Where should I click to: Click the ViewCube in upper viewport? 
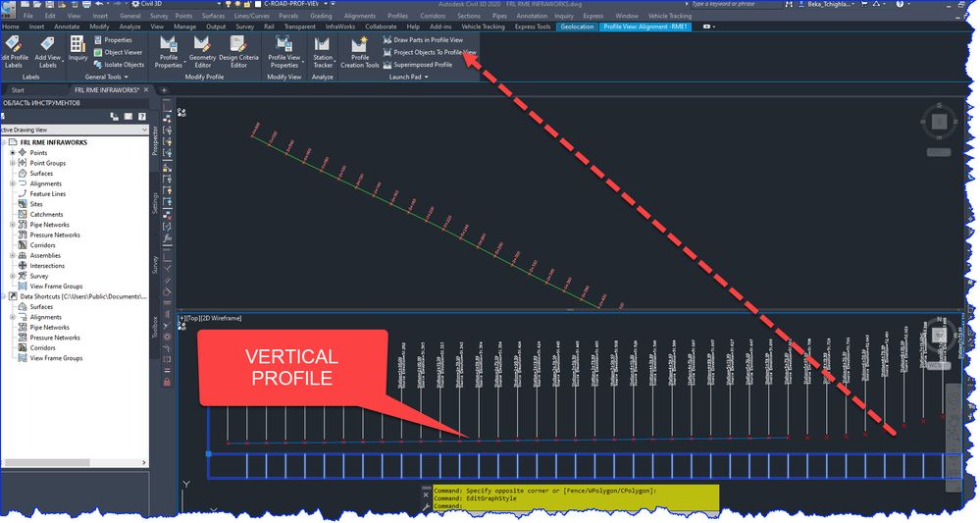(939, 122)
